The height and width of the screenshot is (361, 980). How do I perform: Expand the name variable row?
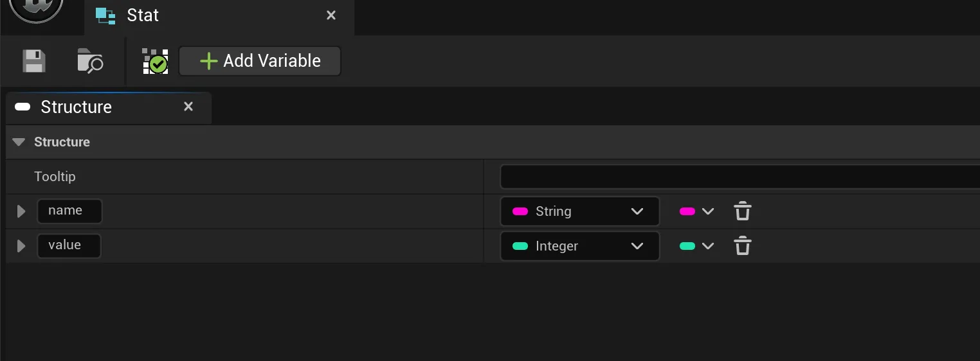tap(21, 211)
